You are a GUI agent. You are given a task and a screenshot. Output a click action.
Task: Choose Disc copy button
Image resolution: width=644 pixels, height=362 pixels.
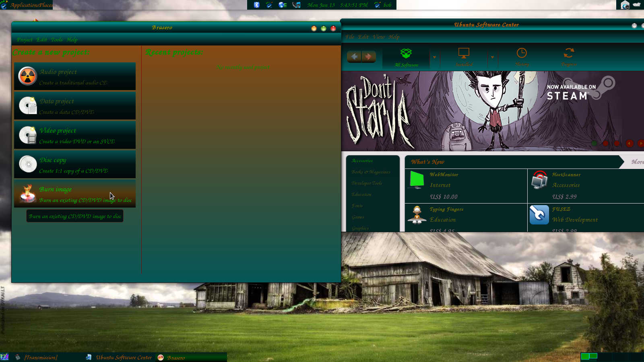tap(75, 164)
